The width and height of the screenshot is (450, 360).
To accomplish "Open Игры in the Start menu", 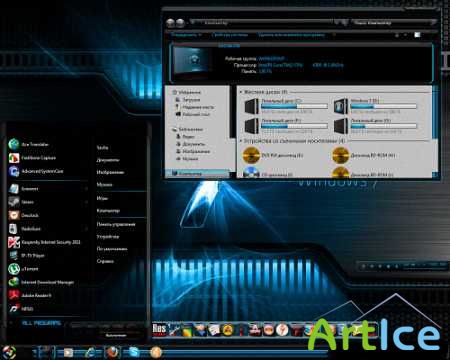I will coord(102,198).
